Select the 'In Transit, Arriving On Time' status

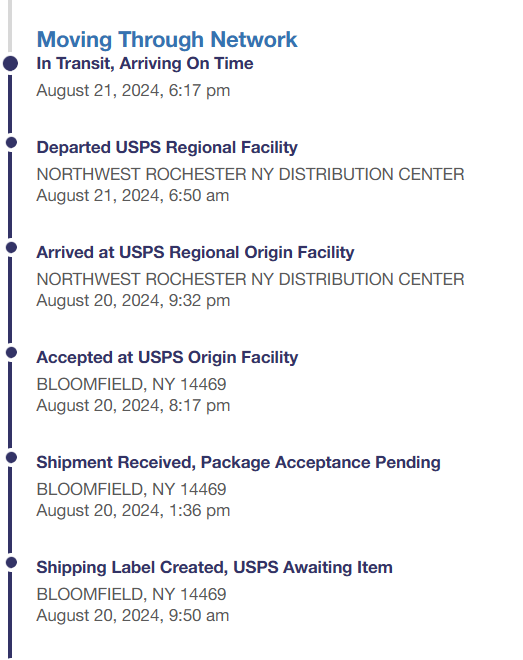coord(145,64)
